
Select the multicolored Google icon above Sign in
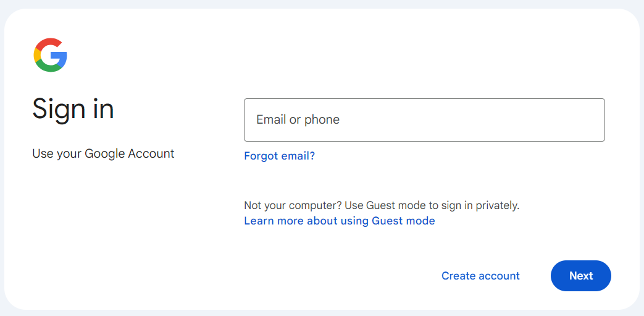(50, 55)
